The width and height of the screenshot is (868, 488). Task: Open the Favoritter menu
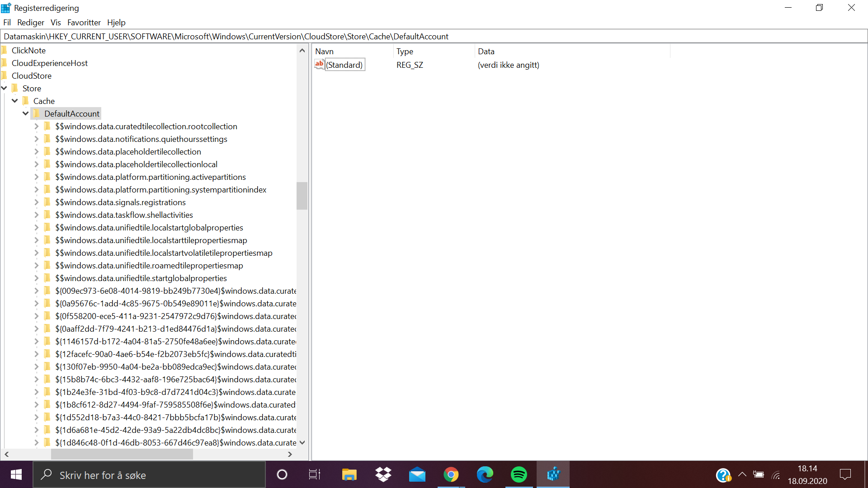pyautogui.click(x=84, y=23)
